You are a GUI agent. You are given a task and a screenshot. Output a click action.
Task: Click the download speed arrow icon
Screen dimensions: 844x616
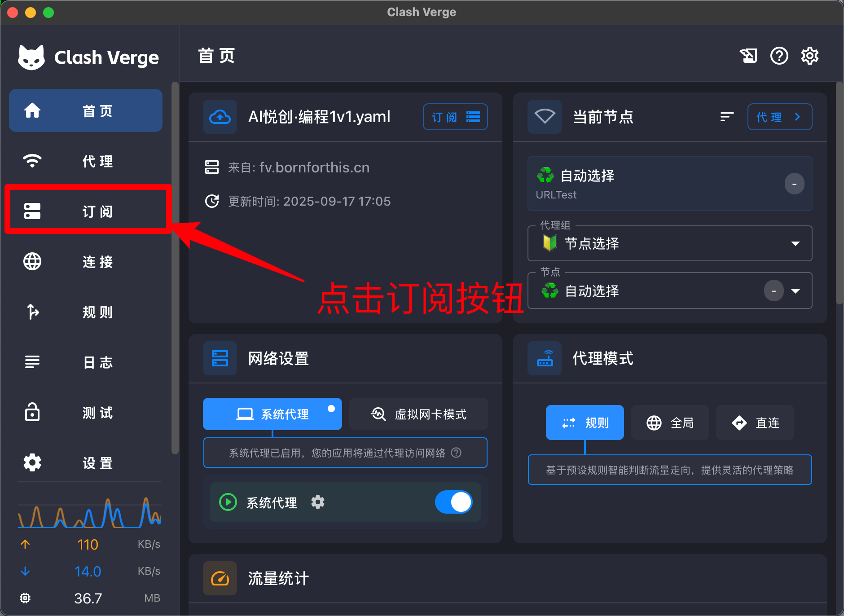tap(25, 571)
